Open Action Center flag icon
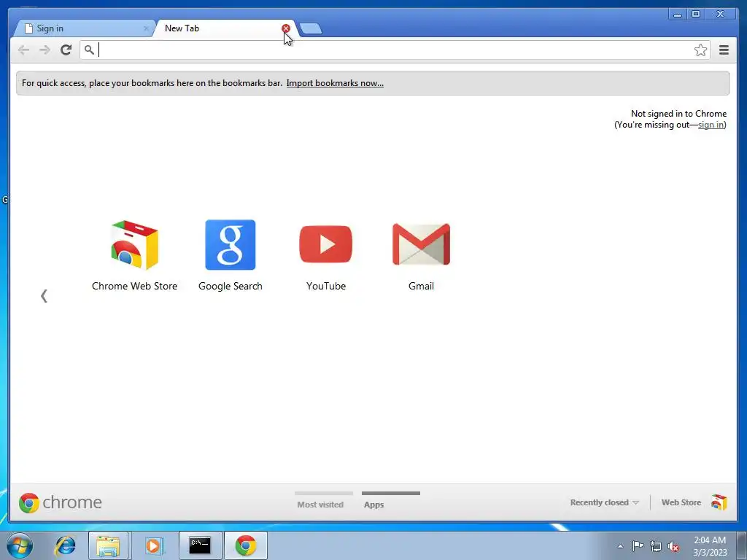The height and width of the screenshot is (560, 747). click(x=638, y=546)
